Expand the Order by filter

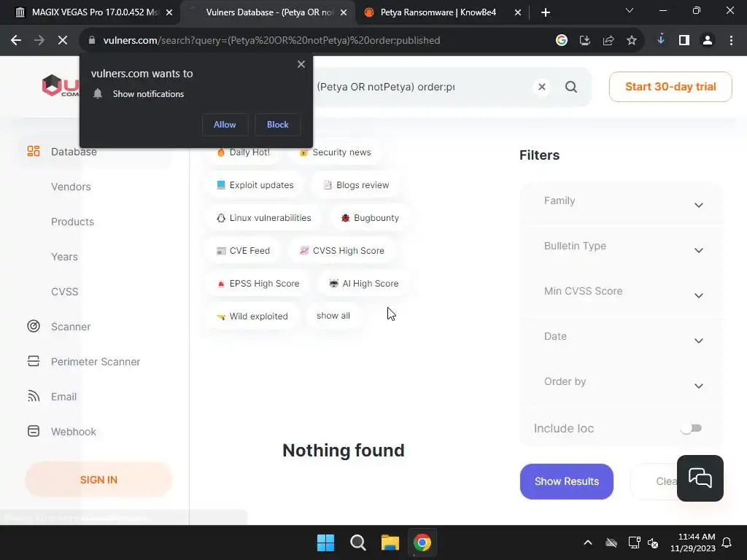(622, 384)
